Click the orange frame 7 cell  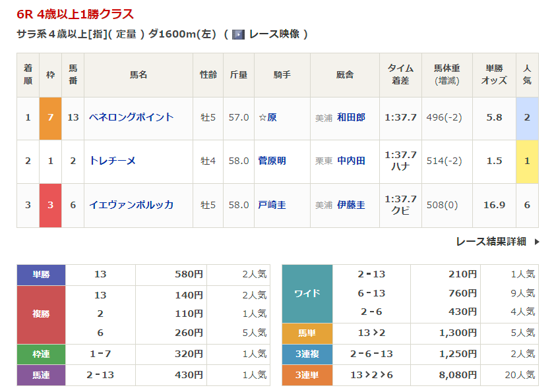[x=51, y=117]
